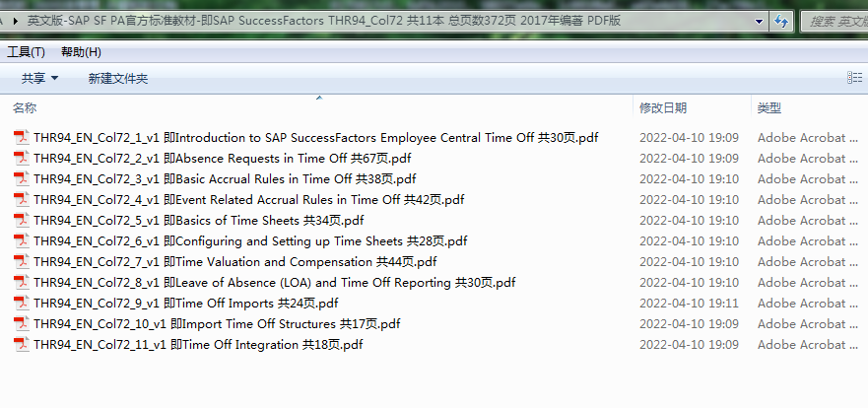This screenshot has height=408, width=868.
Task: Click the breadcrumb arrow before folder name
Action: tap(15, 22)
